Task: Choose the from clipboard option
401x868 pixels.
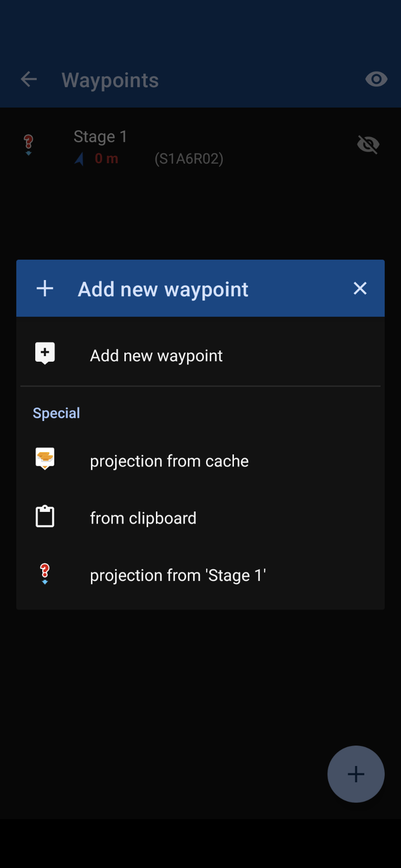Action: [143, 518]
